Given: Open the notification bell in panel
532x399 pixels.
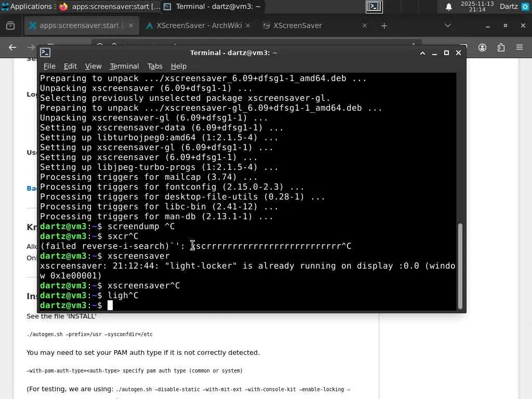Looking at the screenshot, I should click(x=448, y=6).
